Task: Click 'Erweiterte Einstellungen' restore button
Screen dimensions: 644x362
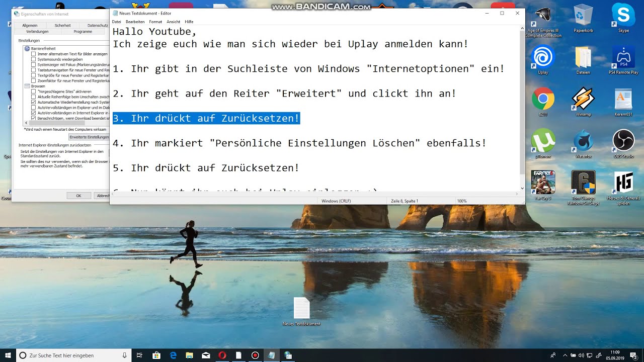Action: [89, 137]
